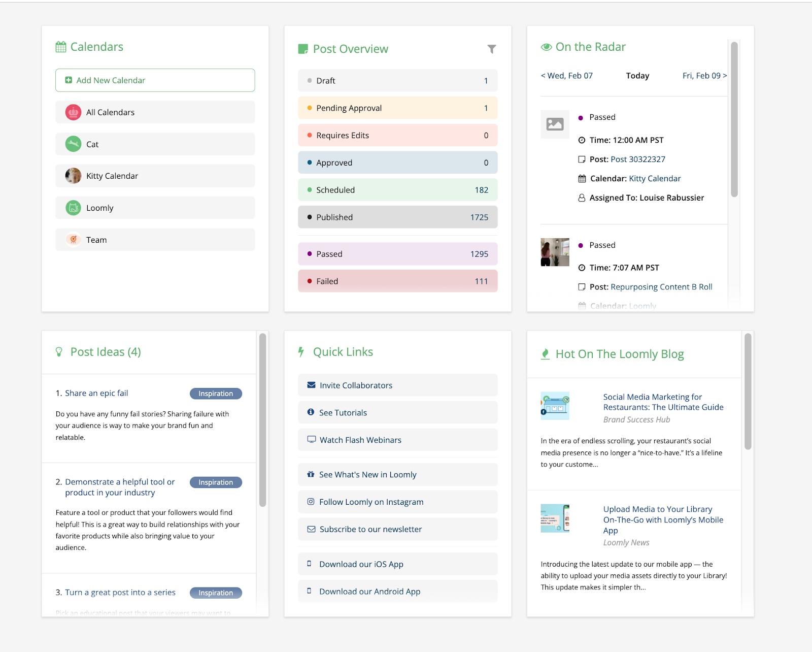Viewport: 812px width, 652px height.
Task: Open the Post Overview filter icon
Action: (x=491, y=49)
